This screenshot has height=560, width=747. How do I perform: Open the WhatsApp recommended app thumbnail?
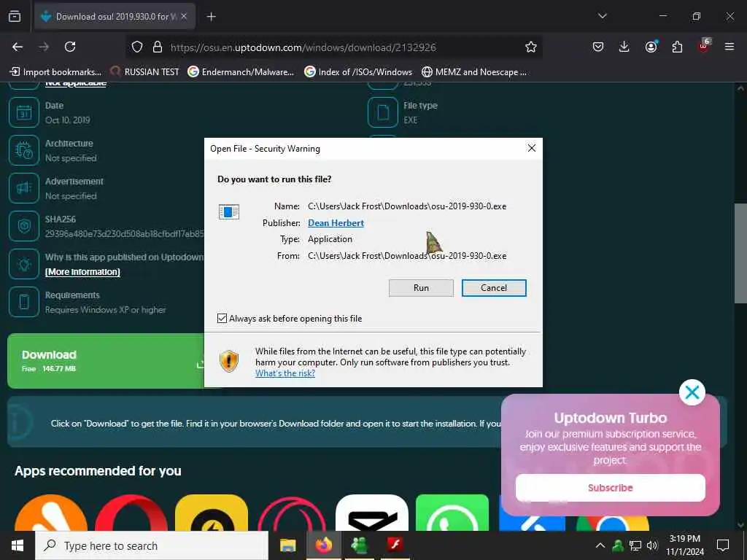coord(452,513)
